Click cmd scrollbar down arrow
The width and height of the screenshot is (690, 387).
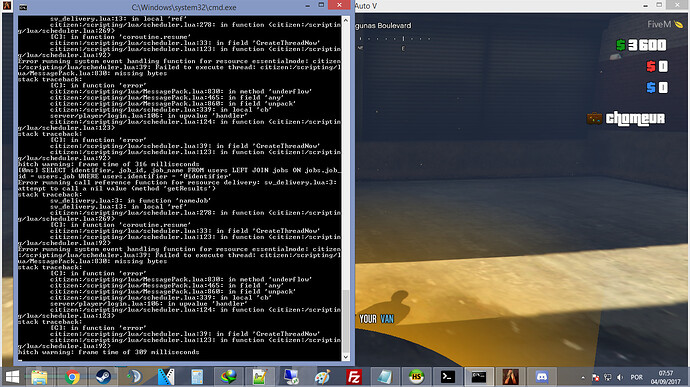(345, 357)
